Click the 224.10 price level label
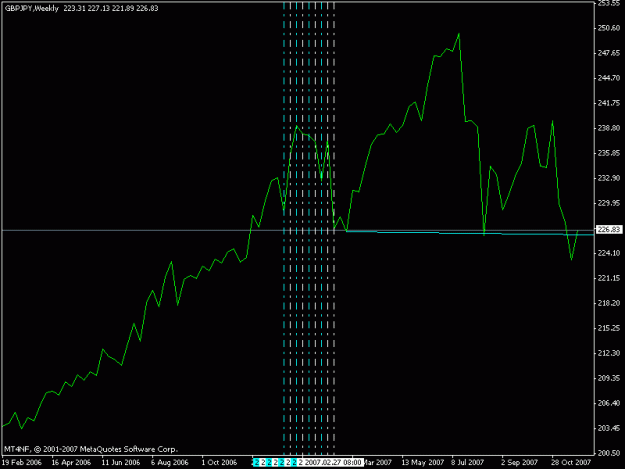The image size is (625, 469). click(x=609, y=253)
